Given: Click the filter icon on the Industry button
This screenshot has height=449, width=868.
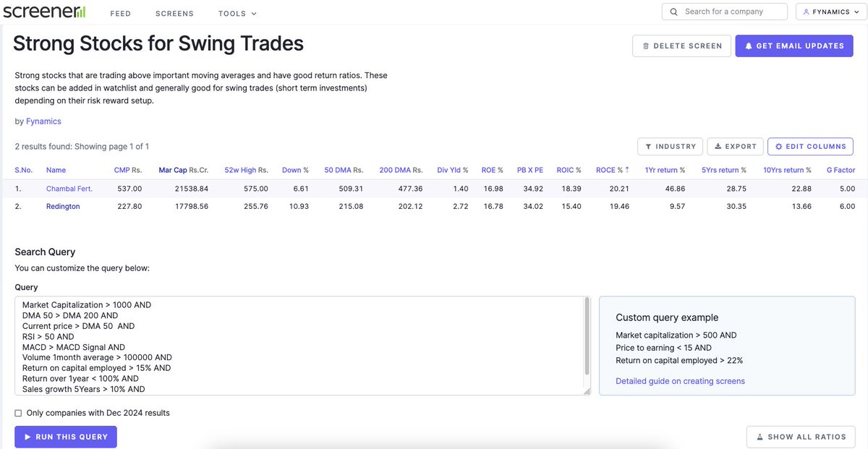Looking at the screenshot, I should (648, 146).
